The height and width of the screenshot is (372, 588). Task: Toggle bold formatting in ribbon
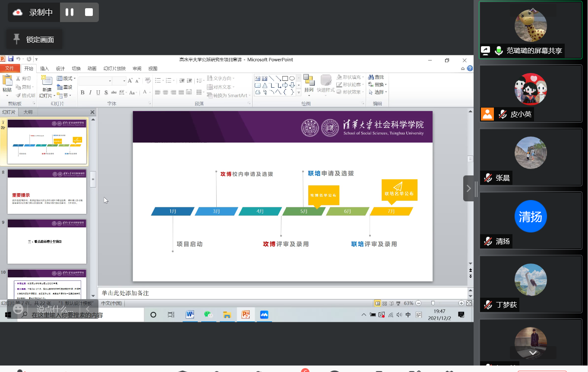point(82,92)
